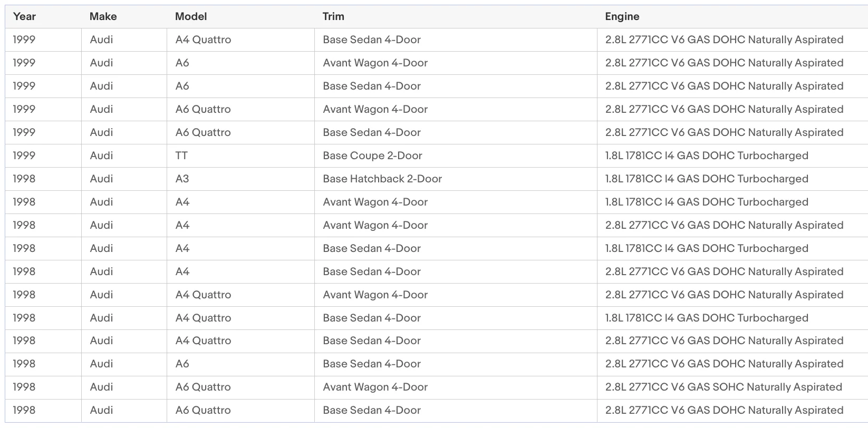Click the Make cell in the TT row
This screenshot has height=428, width=868.
click(x=124, y=155)
